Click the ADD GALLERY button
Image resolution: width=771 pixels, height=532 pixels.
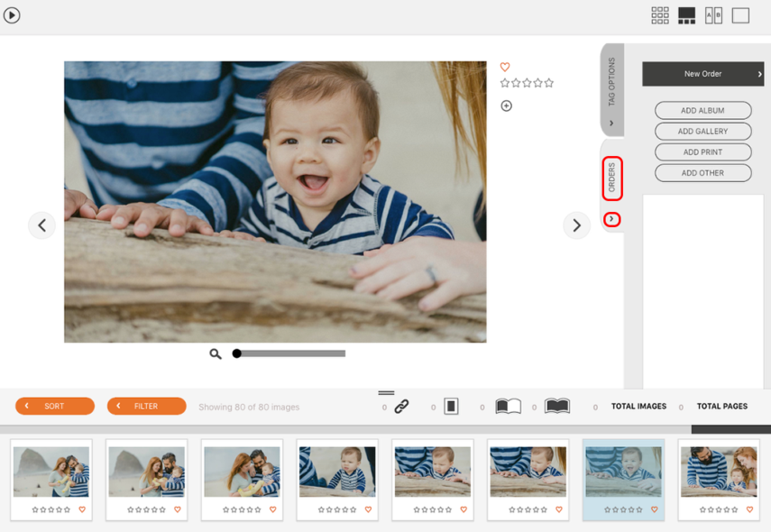pos(702,132)
